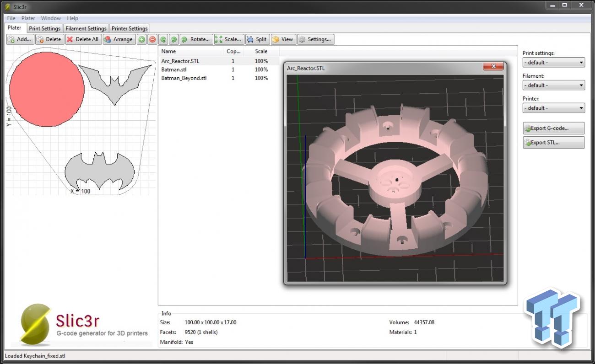Arrange objects using the Arrange button
This screenshot has height=364, width=595.
[x=119, y=39]
